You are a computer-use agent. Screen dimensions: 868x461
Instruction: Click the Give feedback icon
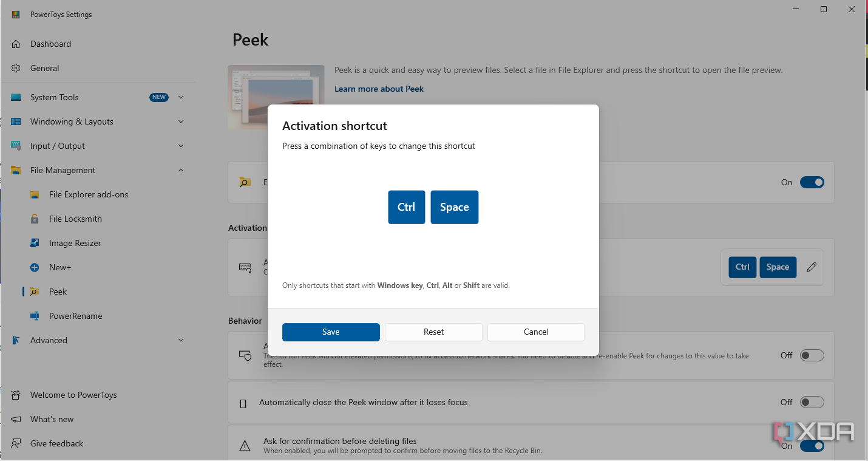pos(16,443)
